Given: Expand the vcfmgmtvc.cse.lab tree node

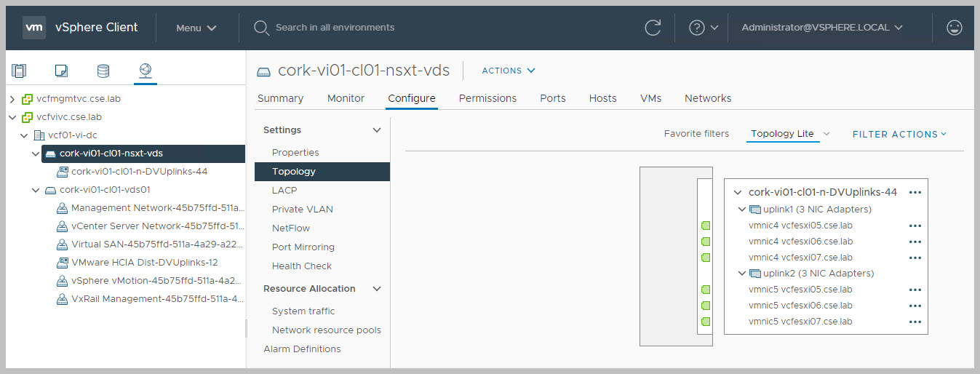Looking at the screenshot, I should pos(12,98).
